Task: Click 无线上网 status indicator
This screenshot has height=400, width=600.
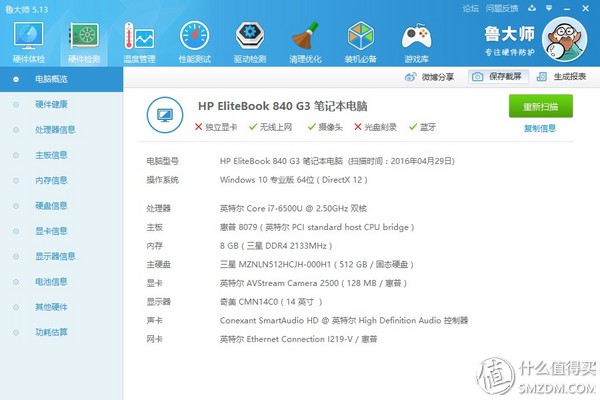Action: 271,127
